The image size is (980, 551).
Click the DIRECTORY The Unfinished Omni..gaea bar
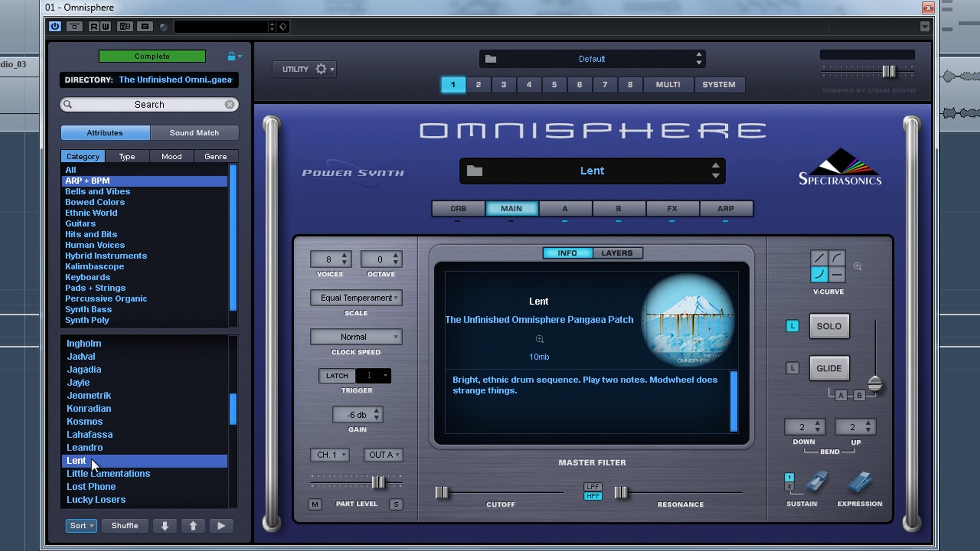(149, 80)
